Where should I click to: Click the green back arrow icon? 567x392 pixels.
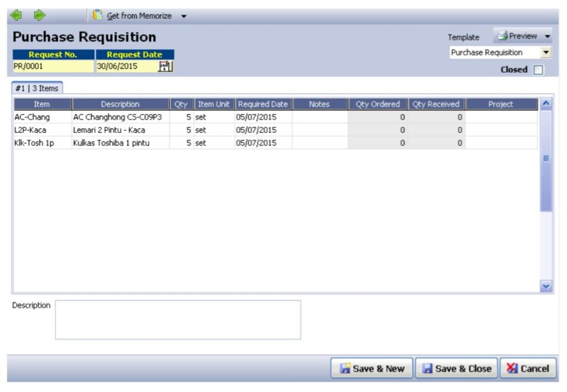[16, 16]
